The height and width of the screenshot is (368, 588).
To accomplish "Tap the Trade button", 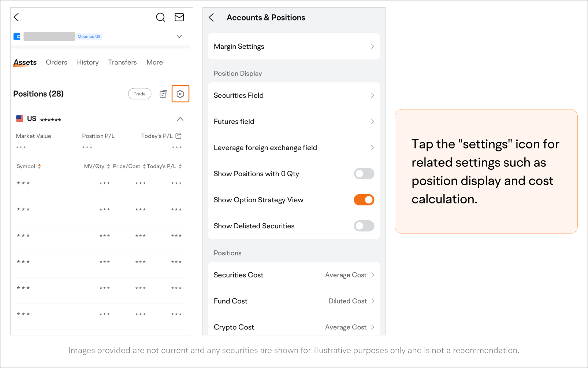I will 139,94.
